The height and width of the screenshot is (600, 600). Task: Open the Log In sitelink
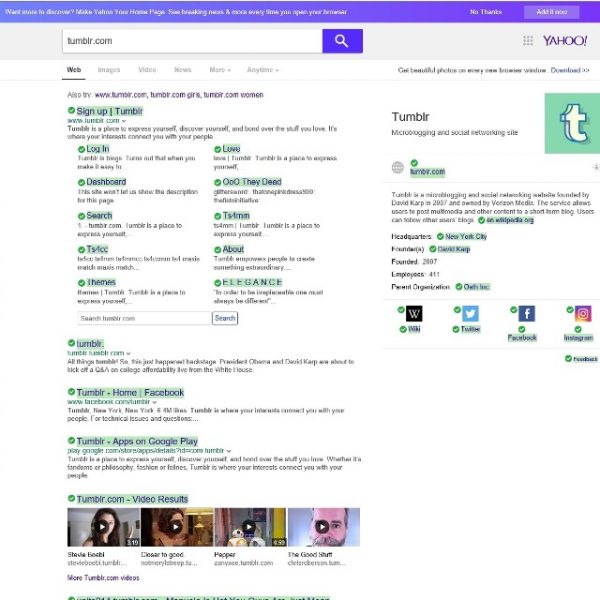[x=98, y=149]
